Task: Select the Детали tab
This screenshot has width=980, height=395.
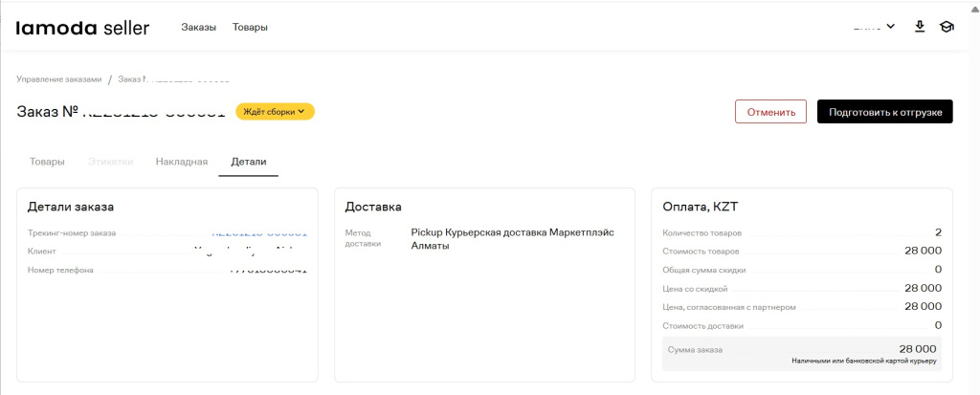Action: [x=248, y=162]
